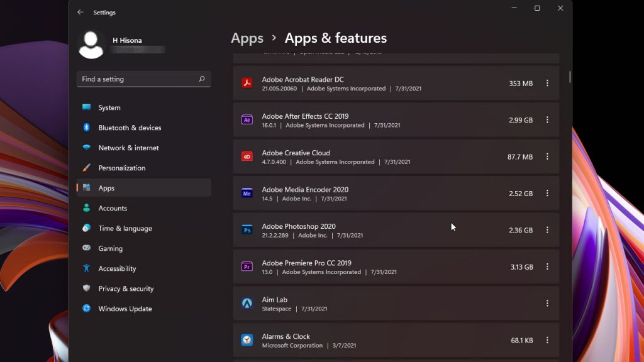The height and width of the screenshot is (362, 644).
Task: Open Time & language settings
Action: point(144,228)
